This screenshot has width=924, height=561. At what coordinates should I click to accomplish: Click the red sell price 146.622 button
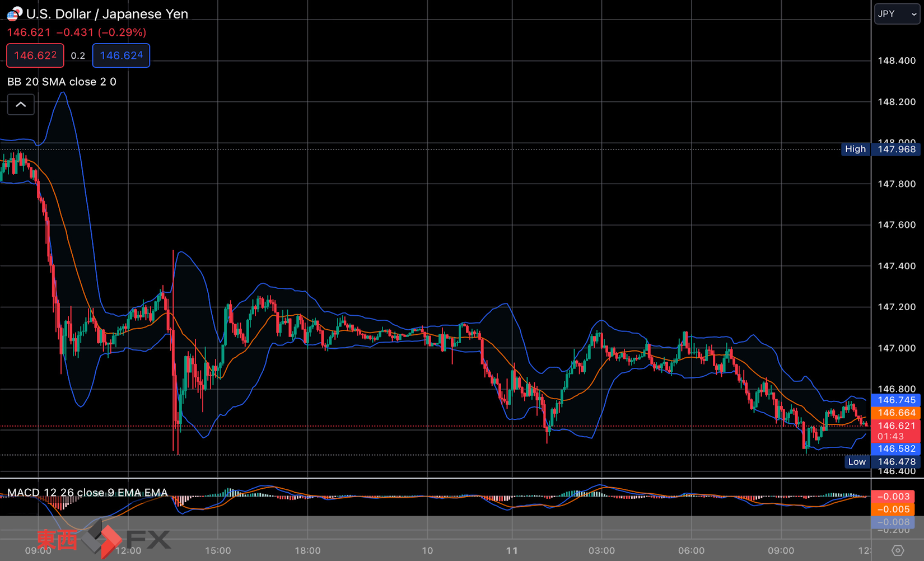(35, 55)
